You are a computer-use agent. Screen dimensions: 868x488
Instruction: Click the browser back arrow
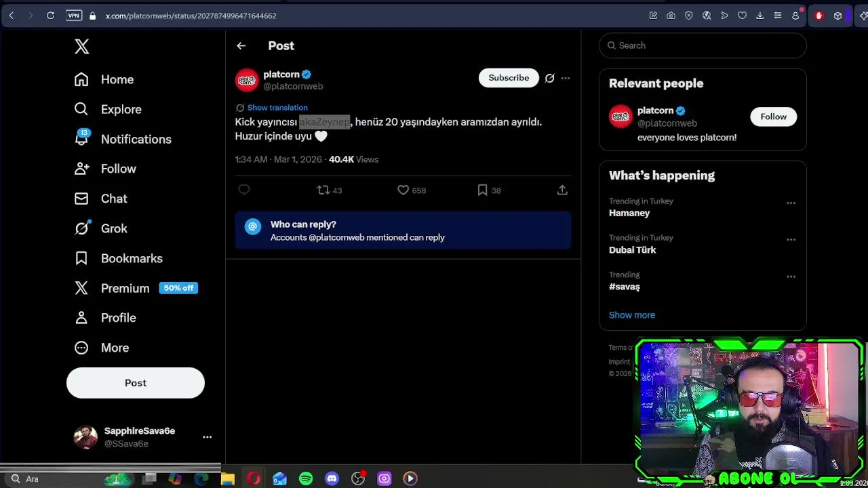pos(12,16)
